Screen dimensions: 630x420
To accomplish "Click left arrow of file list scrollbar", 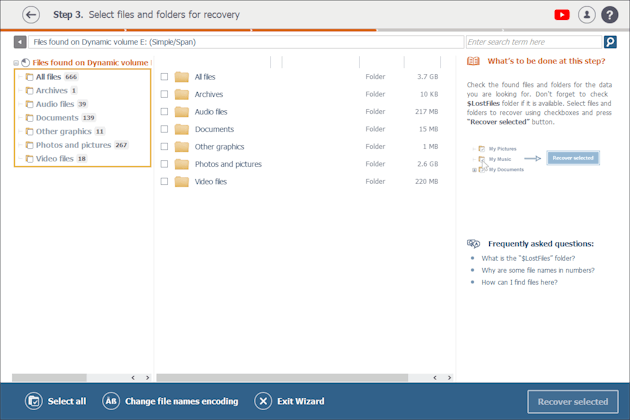I will point(435,378).
